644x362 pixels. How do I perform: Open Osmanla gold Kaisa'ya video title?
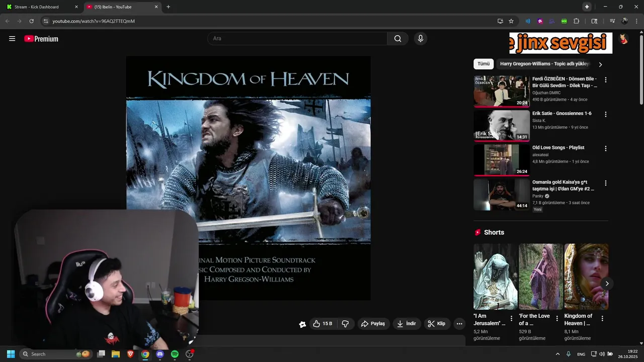tap(563, 186)
